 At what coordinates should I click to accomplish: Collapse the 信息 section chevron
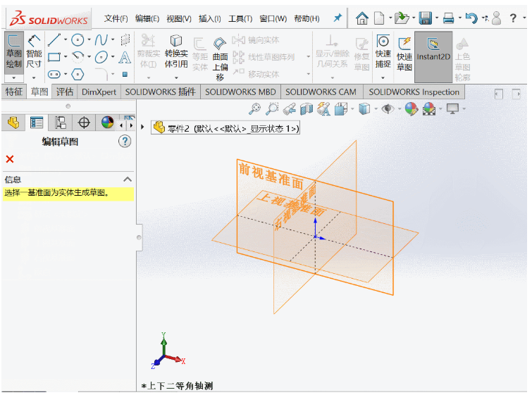click(128, 180)
